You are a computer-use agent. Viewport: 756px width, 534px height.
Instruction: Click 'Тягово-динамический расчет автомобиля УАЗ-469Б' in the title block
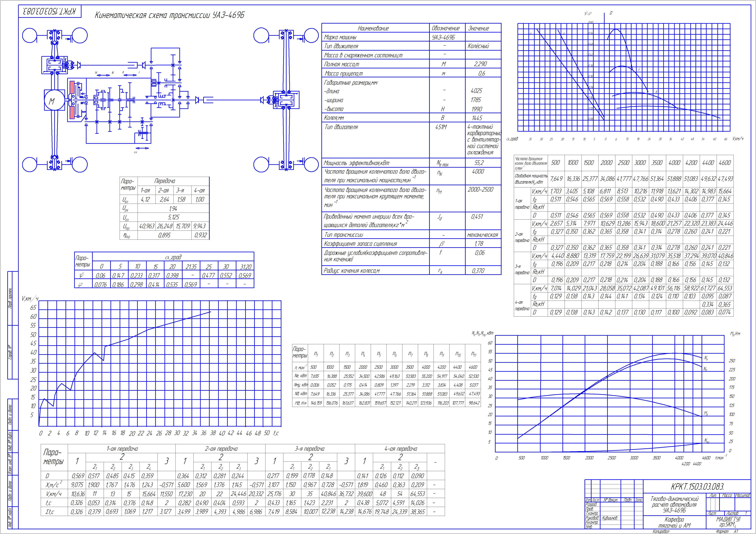point(674,504)
